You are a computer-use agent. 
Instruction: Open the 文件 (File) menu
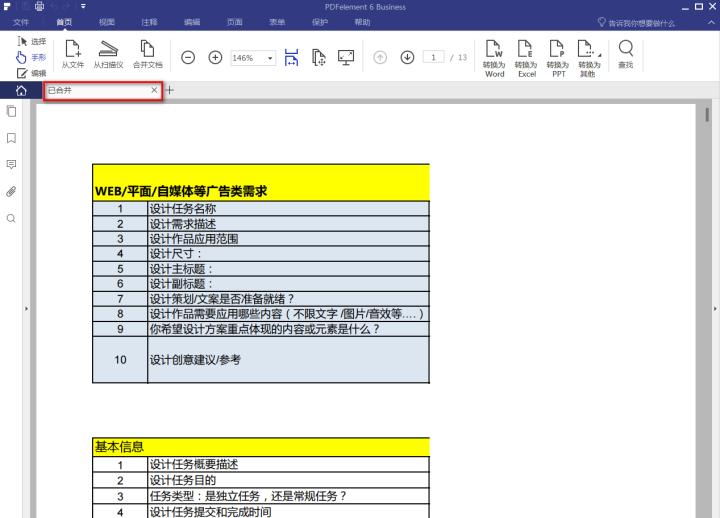point(21,22)
